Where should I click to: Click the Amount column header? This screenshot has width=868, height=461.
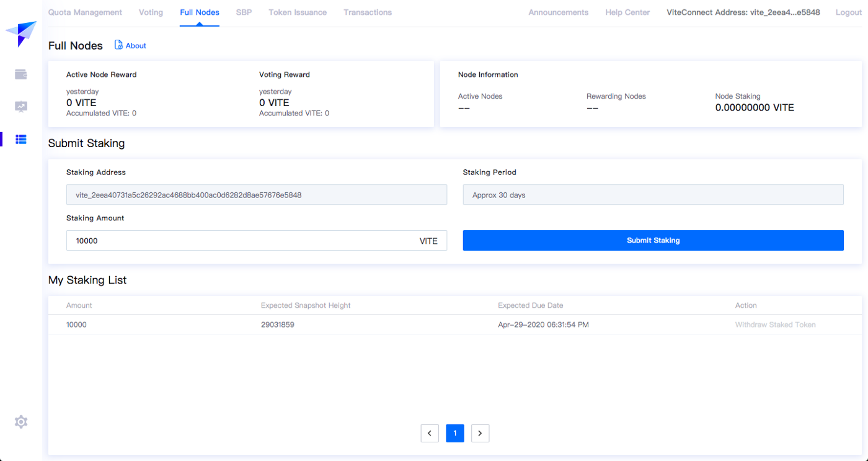(79, 305)
